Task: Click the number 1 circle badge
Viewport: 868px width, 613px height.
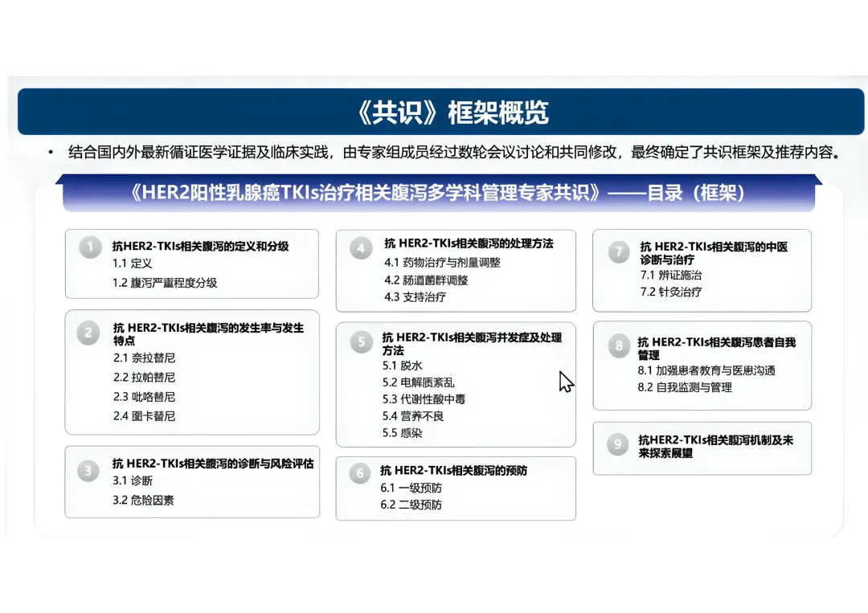Action: coord(90,247)
